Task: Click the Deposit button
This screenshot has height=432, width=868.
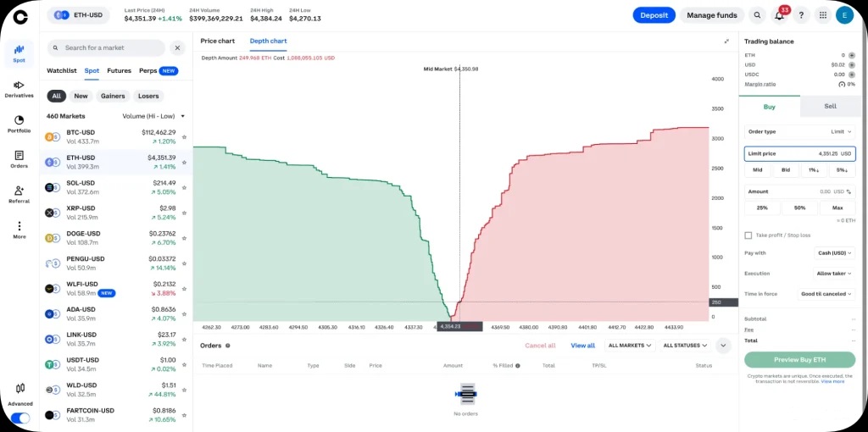Action: coord(654,15)
